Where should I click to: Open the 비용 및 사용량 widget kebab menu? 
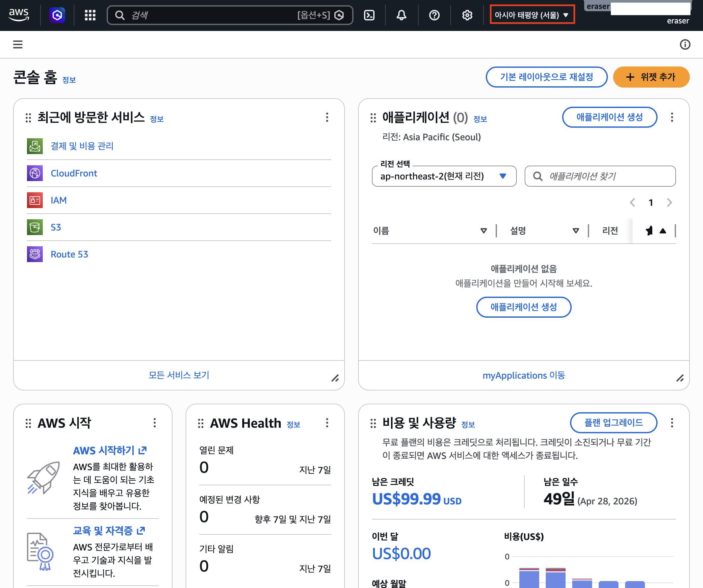point(671,423)
